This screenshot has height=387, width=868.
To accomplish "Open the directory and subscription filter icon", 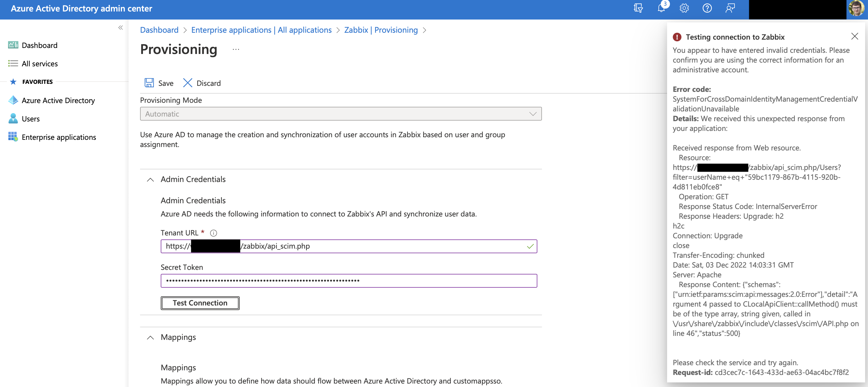I will [x=638, y=8].
